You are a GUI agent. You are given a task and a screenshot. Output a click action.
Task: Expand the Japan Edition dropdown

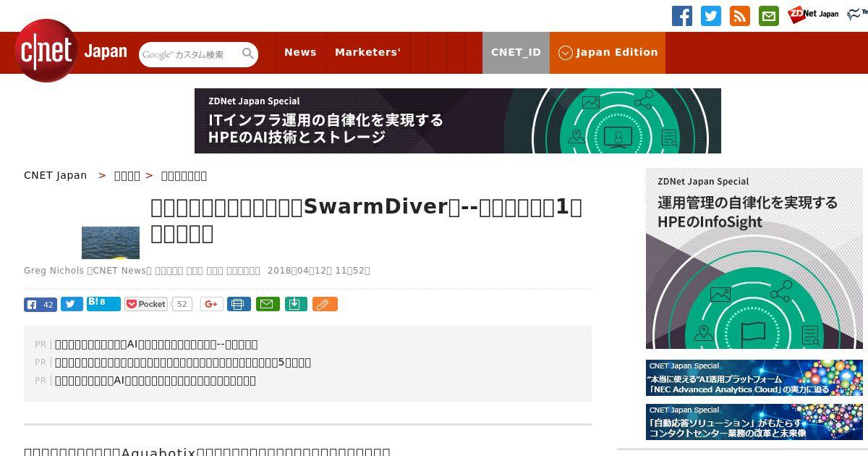pyautogui.click(x=608, y=52)
